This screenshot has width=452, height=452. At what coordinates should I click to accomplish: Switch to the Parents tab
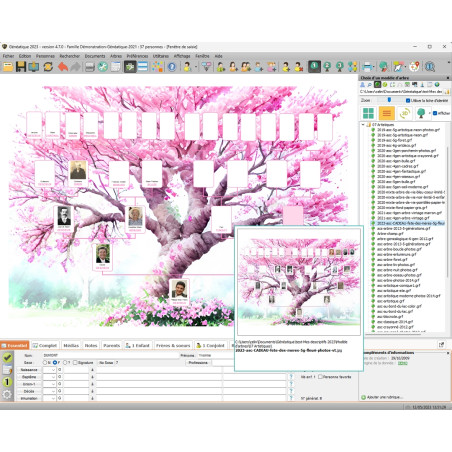point(111,345)
